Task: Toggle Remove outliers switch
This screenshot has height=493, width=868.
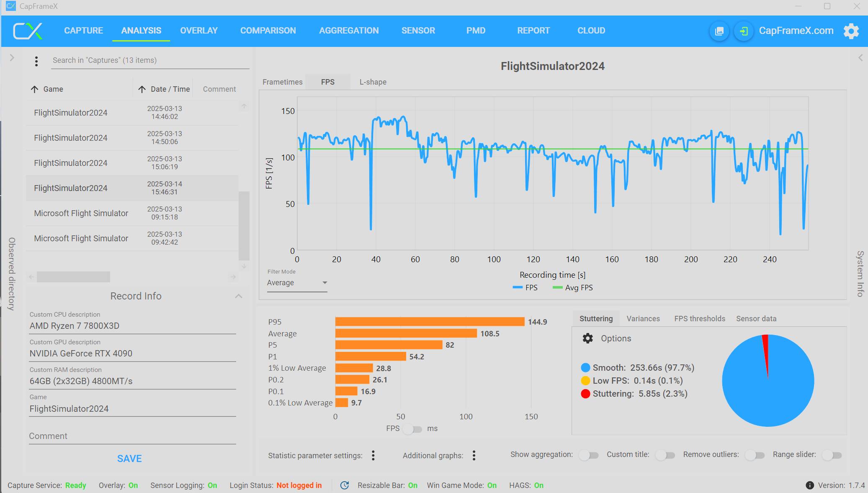Action: pyautogui.click(x=755, y=455)
